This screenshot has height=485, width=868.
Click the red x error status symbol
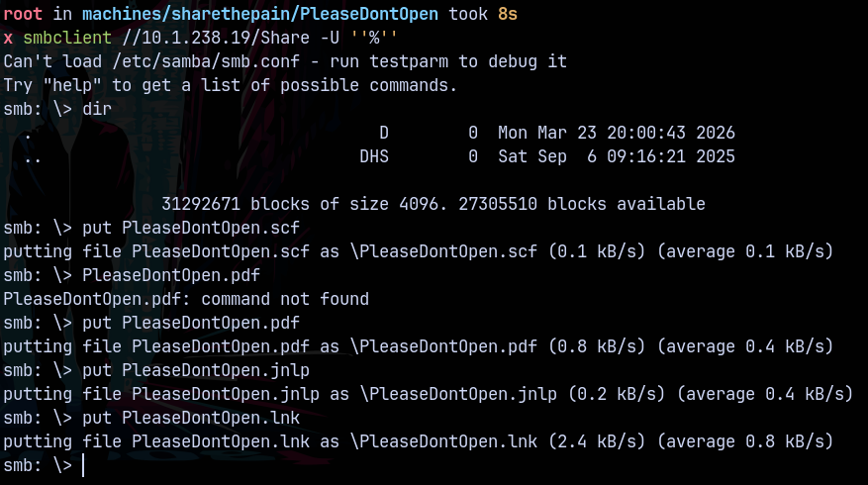8,38
